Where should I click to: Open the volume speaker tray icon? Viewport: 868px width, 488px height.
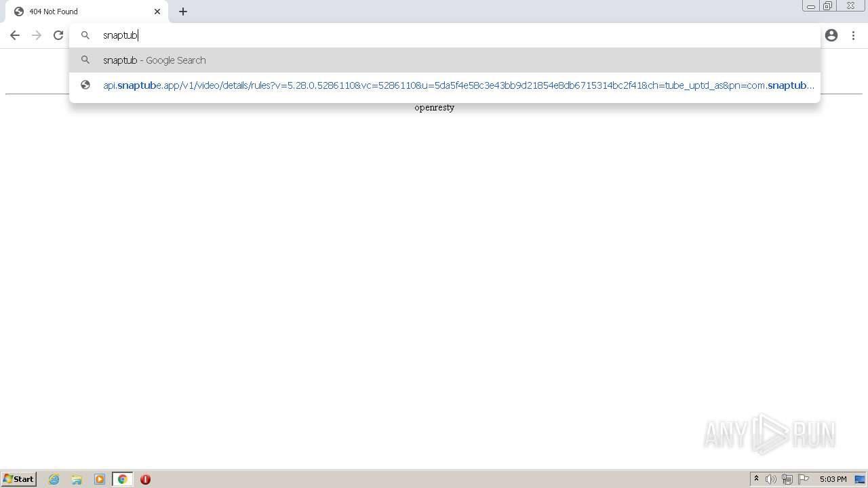[x=771, y=479]
